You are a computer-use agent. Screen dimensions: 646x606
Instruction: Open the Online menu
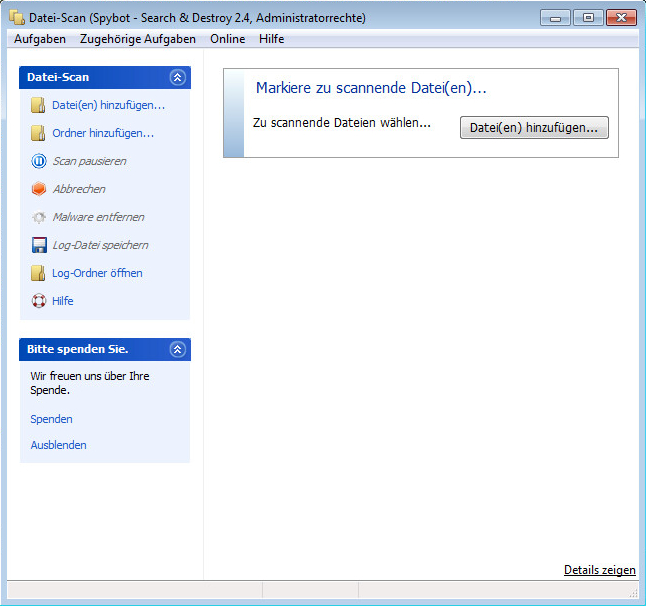tap(227, 39)
